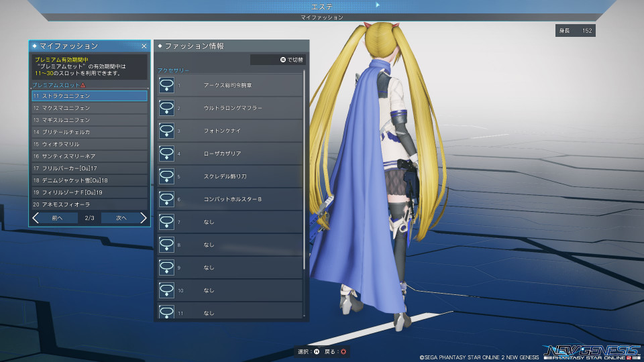Screen dimensions: 644x362
Task: Click accessory row スクレデル飾り刀
Action: [230, 176]
